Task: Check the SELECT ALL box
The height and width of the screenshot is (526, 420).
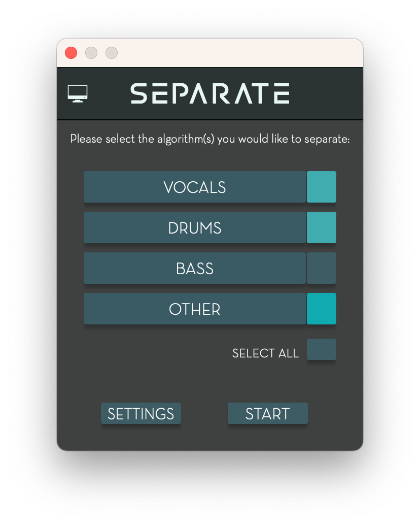Action: [322, 349]
